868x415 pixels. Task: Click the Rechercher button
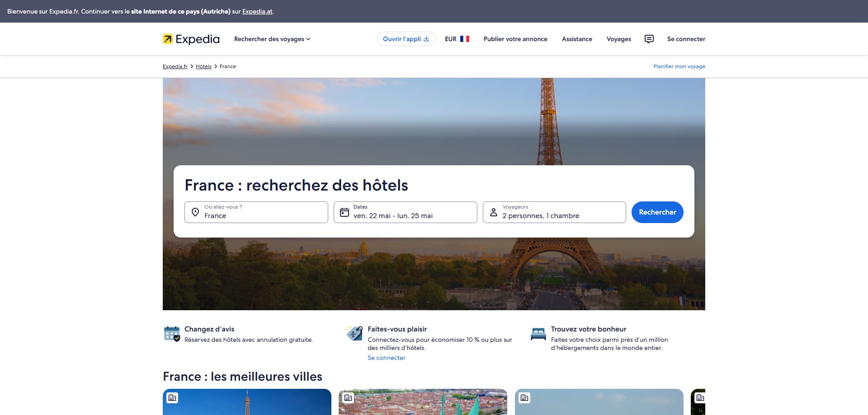[x=657, y=212]
